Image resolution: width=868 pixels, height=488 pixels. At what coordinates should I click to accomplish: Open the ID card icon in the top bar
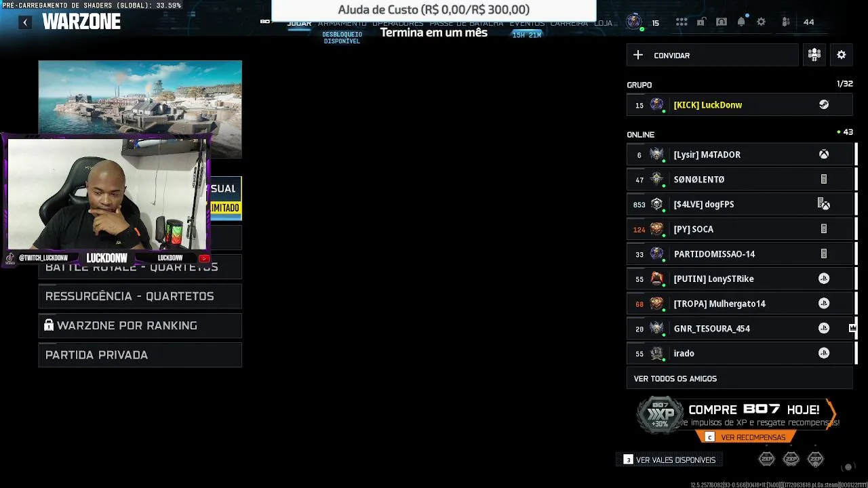point(722,22)
